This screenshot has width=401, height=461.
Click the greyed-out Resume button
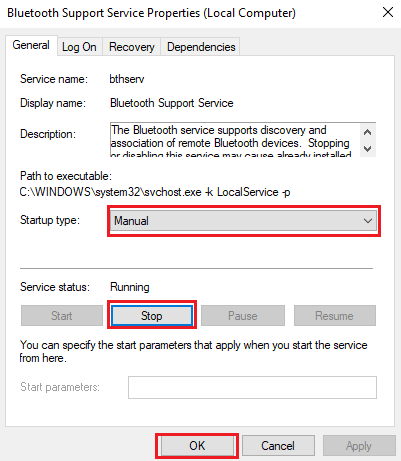335,316
